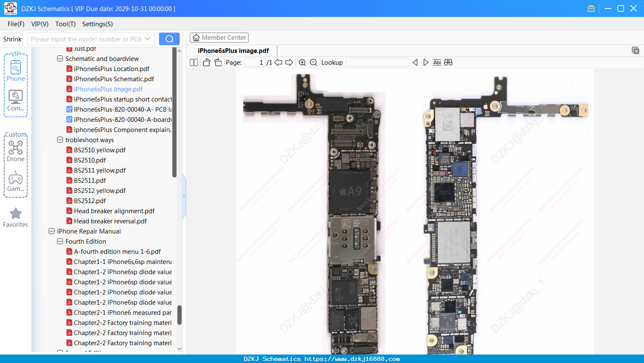Click the binoculars search icon
Screen dimensions: 644x363
point(448,63)
